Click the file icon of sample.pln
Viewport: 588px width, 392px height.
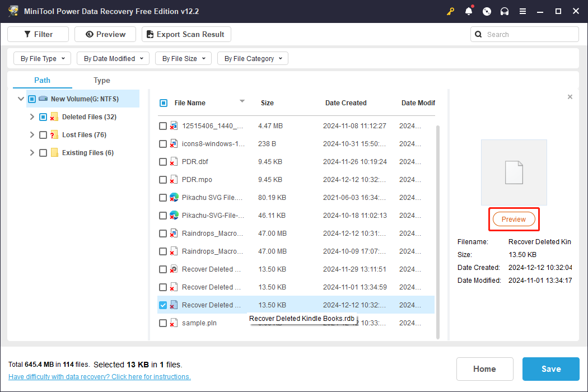174,323
